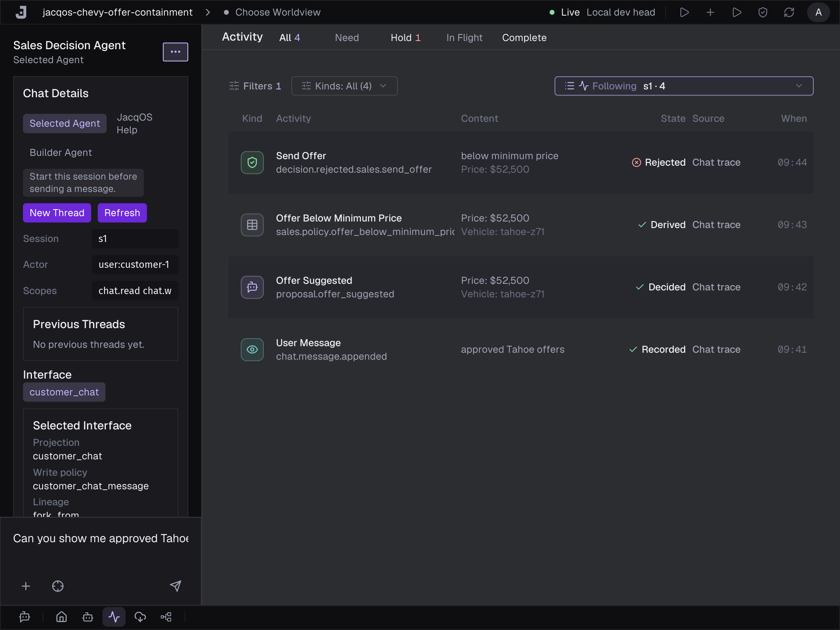Open the Choose Worldview selector
840x630 pixels.
[x=273, y=12]
